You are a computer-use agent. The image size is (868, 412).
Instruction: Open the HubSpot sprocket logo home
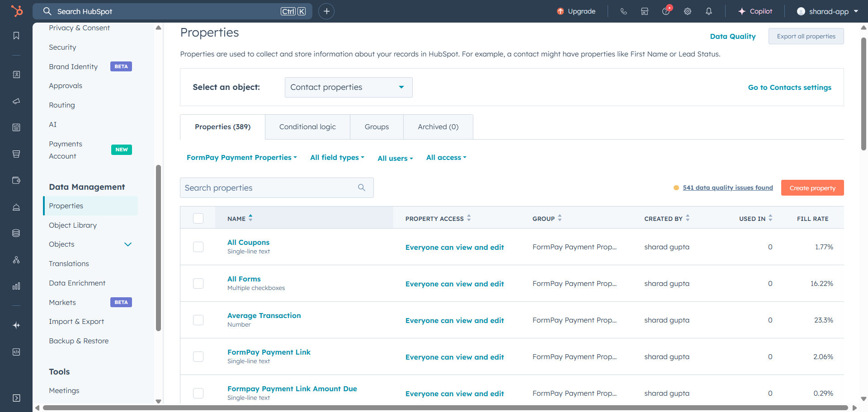17,11
